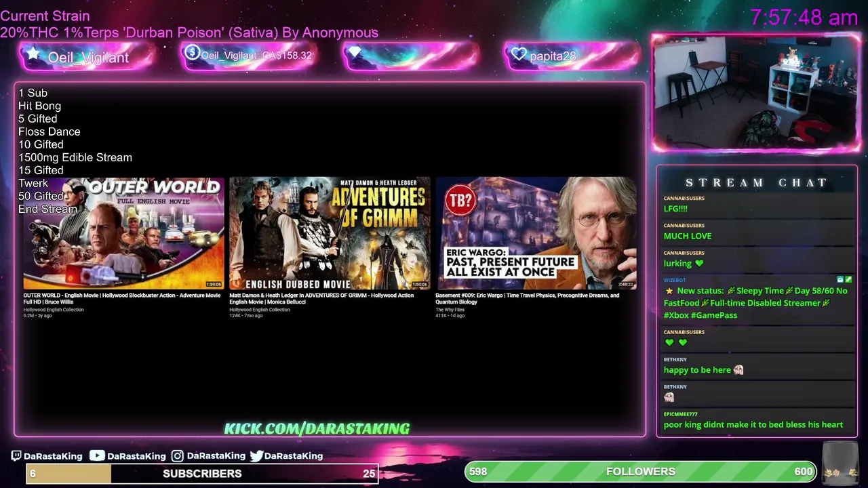Open the Eric Wargo video thumbnail
This screenshot has height=488, width=868.
[x=536, y=234]
